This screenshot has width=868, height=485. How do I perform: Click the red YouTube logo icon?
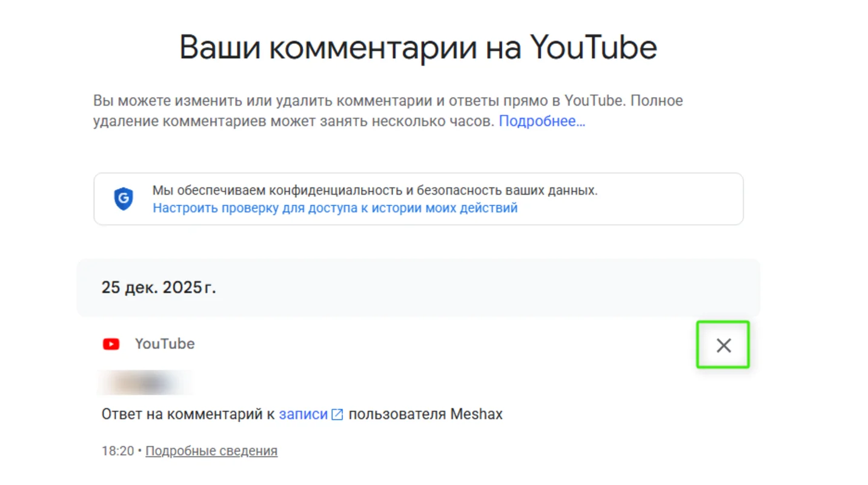[111, 344]
